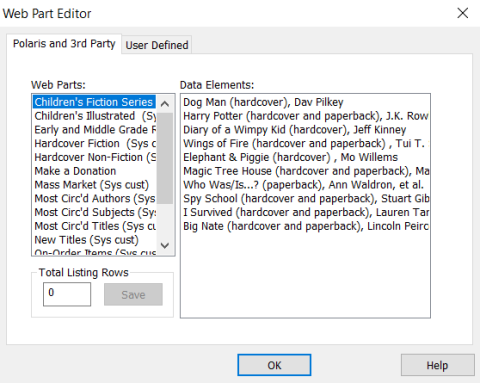Select Most Circ'd Authors web part

pos(95,198)
